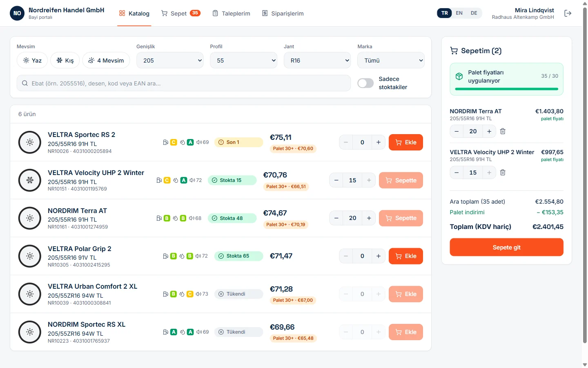Click the logout icon beside Mira Lindqvist
The height and width of the screenshot is (368, 588).
568,13
